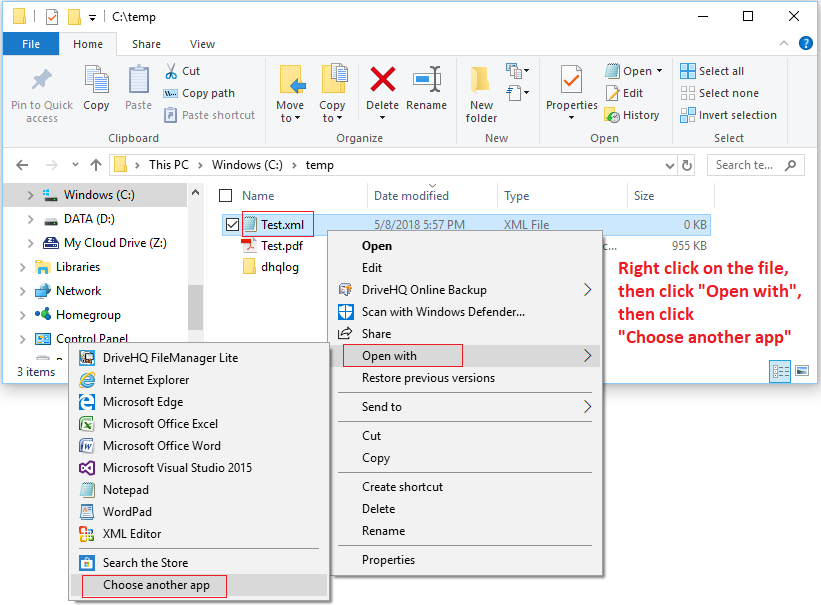Choose Microsoft Office Excel in the submenu
The width and height of the screenshot is (821, 605).
[160, 424]
